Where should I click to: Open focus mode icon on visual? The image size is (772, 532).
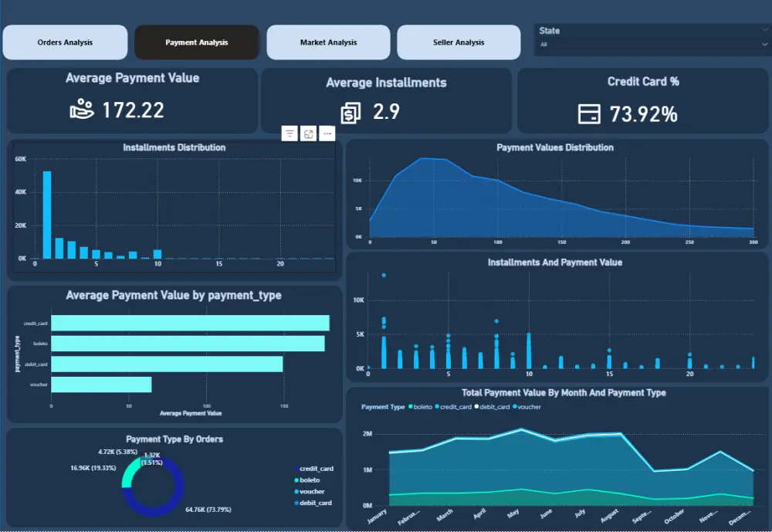click(308, 134)
